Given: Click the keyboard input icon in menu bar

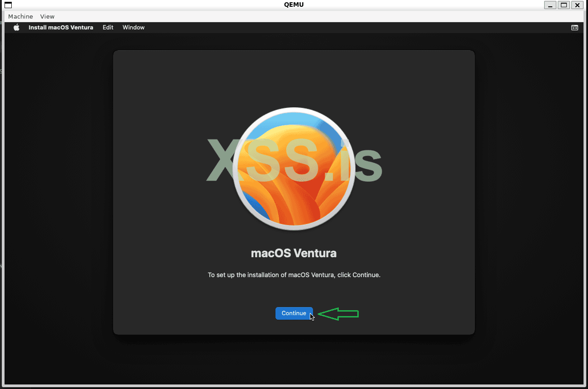Looking at the screenshot, I should (574, 28).
